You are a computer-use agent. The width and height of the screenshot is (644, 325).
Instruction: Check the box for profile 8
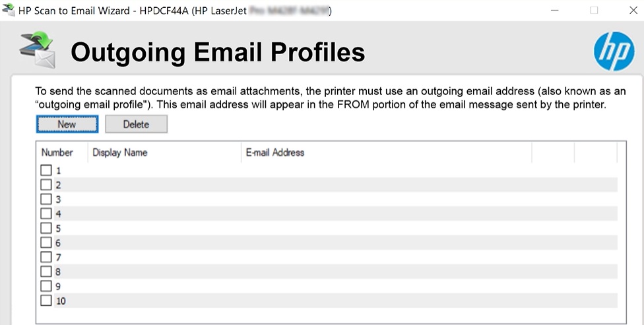pyautogui.click(x=46, y=271)
